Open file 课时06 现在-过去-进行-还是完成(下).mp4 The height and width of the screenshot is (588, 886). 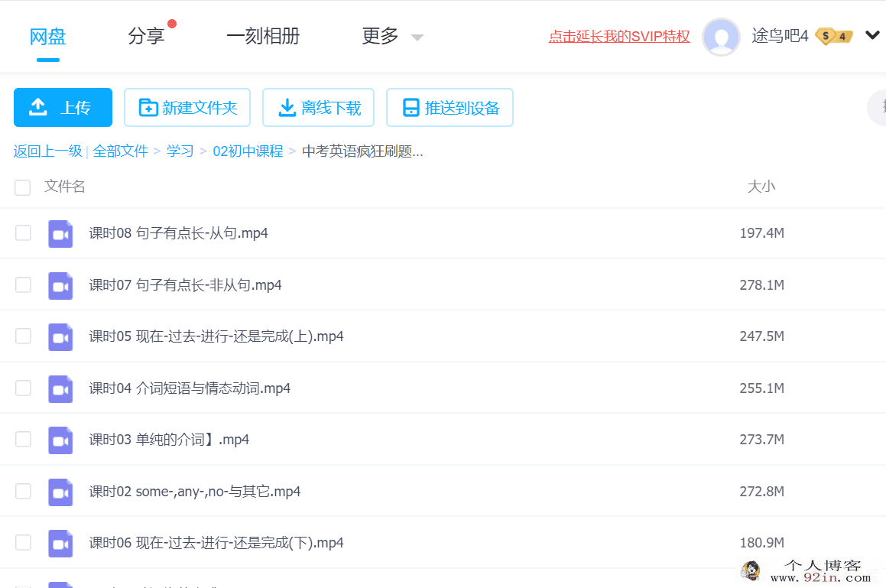[216, 543]
